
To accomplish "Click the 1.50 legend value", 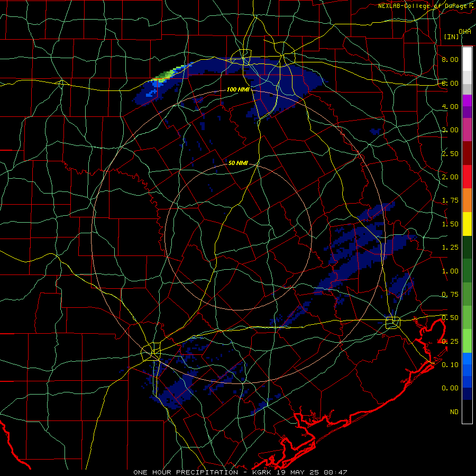I will tap(450, 224).
